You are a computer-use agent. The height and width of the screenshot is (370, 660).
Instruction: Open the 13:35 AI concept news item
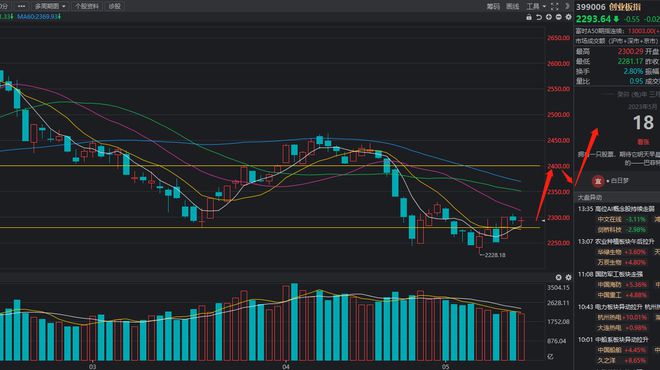click(616, 209)
